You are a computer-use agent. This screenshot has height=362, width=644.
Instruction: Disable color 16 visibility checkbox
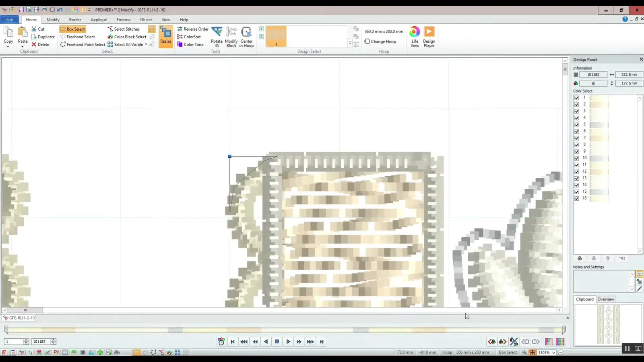tap(576, 198)
